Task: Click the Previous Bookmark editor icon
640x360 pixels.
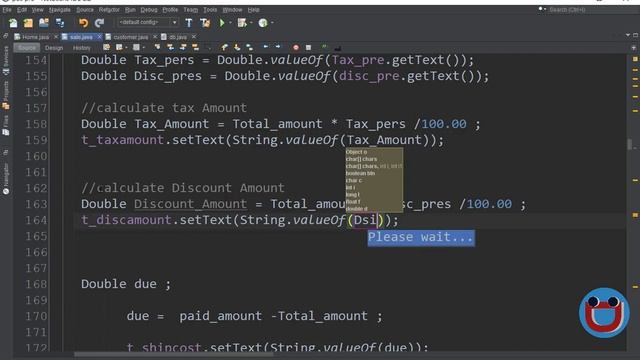Action: [x=224, y=47]
